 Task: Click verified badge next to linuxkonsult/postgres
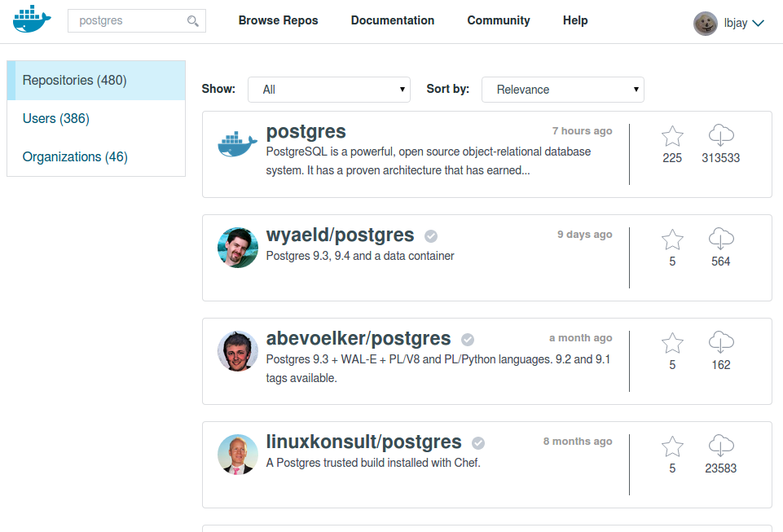point(478,443)
